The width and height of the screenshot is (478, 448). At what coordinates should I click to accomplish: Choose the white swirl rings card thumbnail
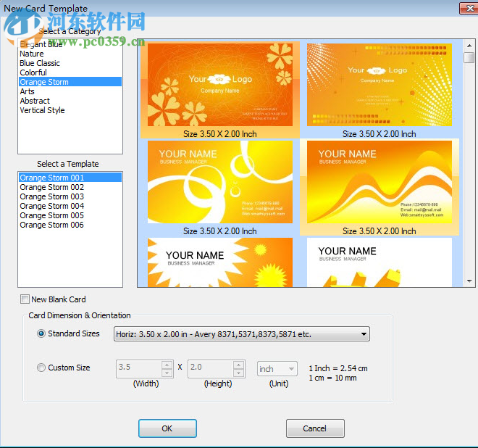tap(219, 182)
